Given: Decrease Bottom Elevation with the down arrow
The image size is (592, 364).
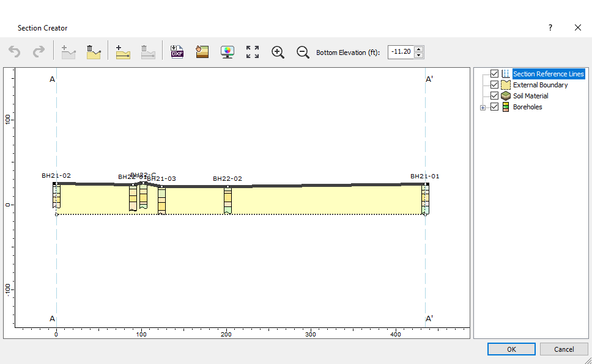Looking at the screenshot, I should 420,55.
